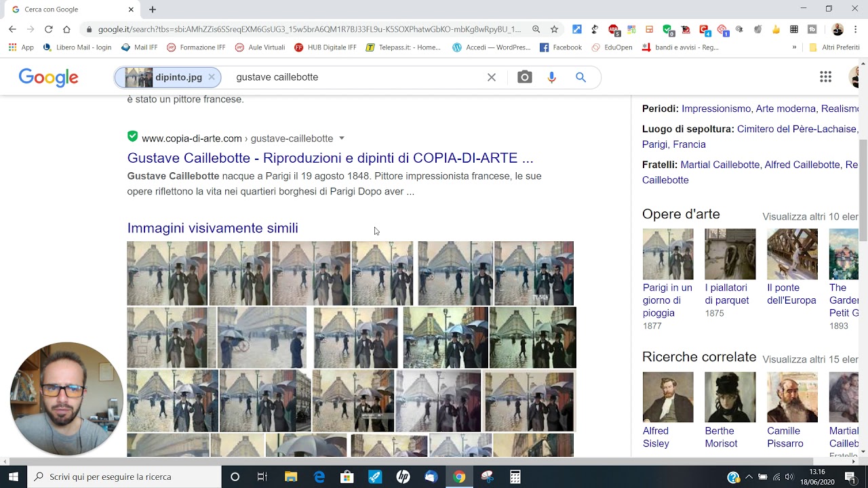Open Microsoft Store from the taskbar

[x=347, y=476]
